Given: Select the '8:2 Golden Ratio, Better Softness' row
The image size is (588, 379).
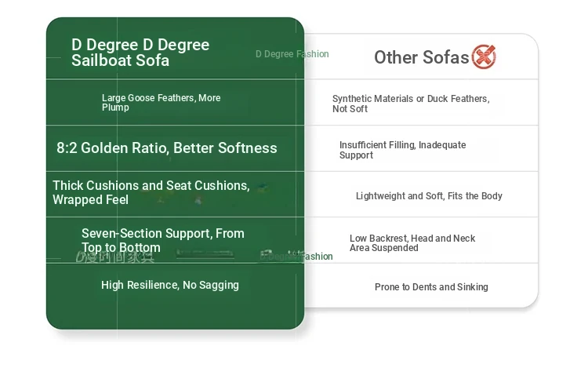Looking at the screenshot, I should click(167, 148).
